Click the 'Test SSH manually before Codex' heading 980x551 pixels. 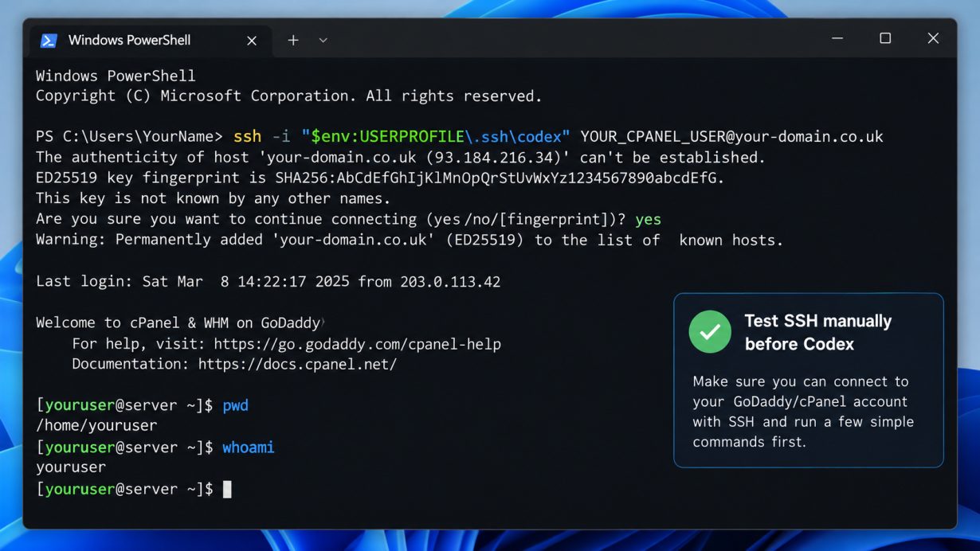tap(817, 333)
